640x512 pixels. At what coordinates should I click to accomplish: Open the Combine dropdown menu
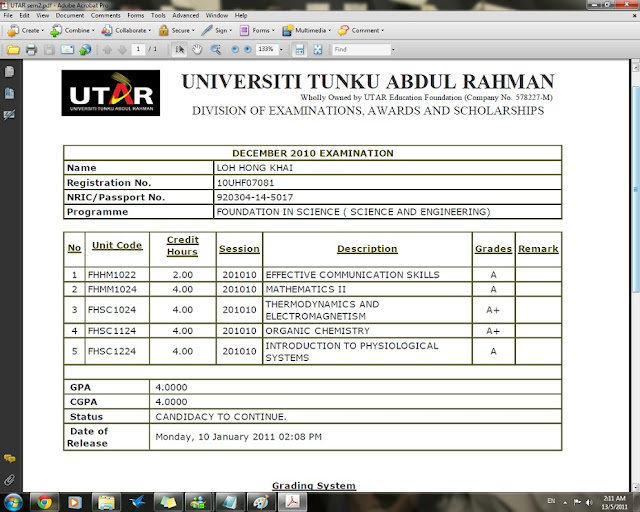pyautogui.click(x=72, y=30)
